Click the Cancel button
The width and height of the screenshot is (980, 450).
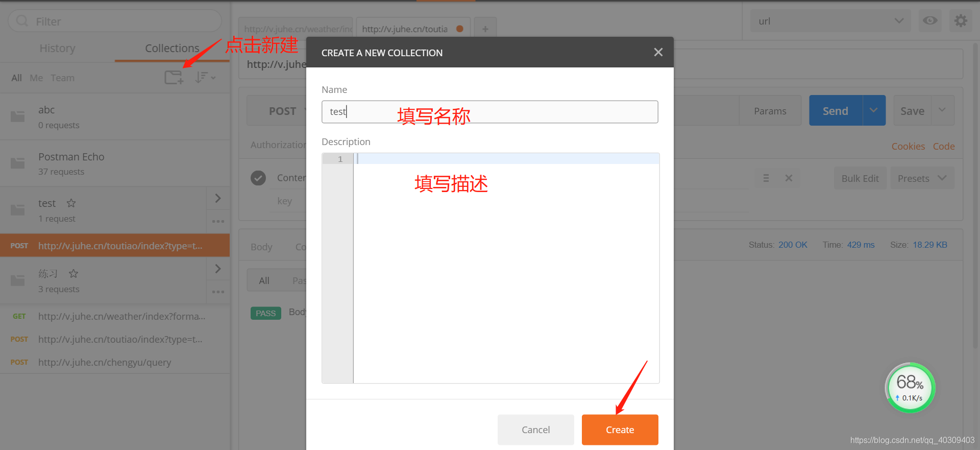535,430
